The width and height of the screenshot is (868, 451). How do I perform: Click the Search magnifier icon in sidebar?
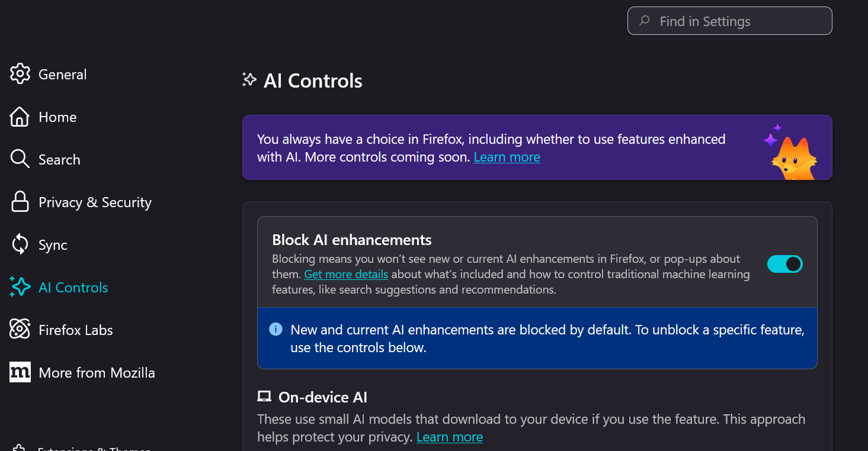pos(20,159)
